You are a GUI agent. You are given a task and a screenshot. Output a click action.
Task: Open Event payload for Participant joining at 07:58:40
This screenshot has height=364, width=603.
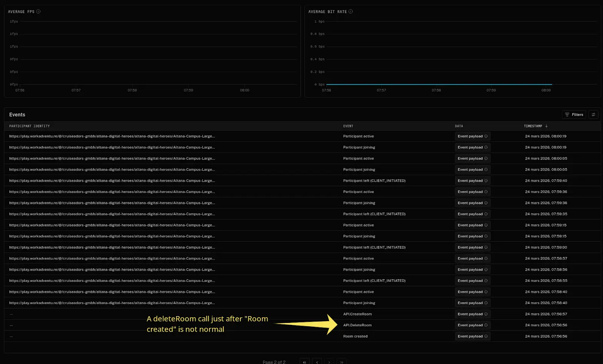473,303
